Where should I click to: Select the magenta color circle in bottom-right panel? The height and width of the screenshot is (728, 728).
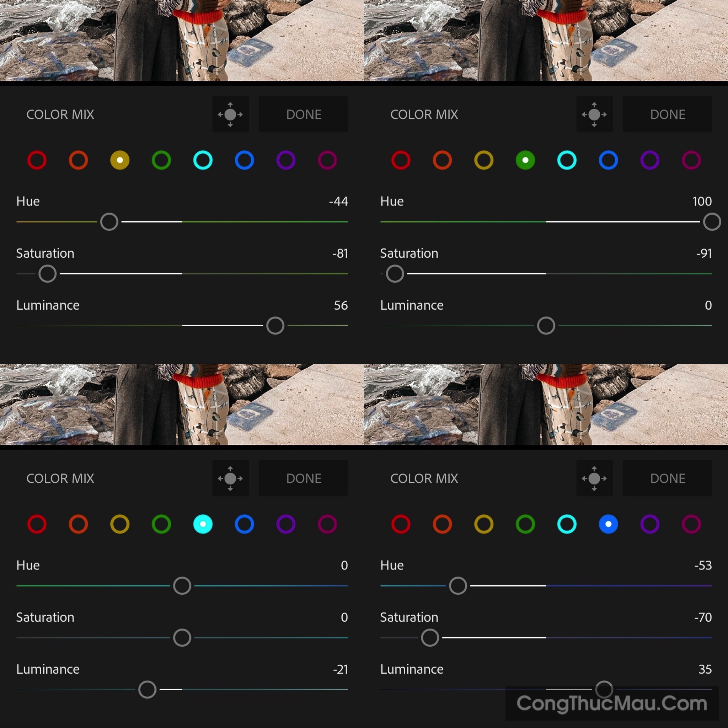pos(691,524)
